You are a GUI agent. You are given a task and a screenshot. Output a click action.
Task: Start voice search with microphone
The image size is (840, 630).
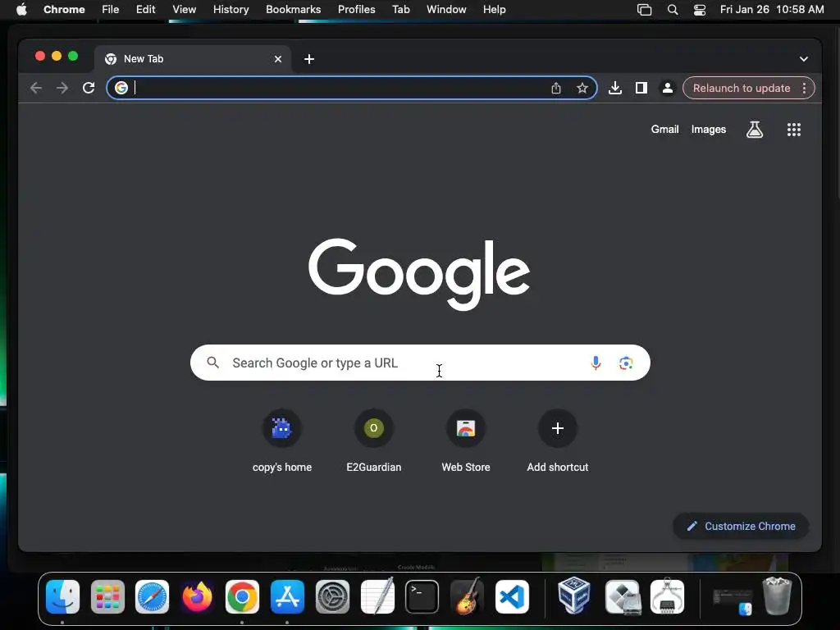[596, 363]
